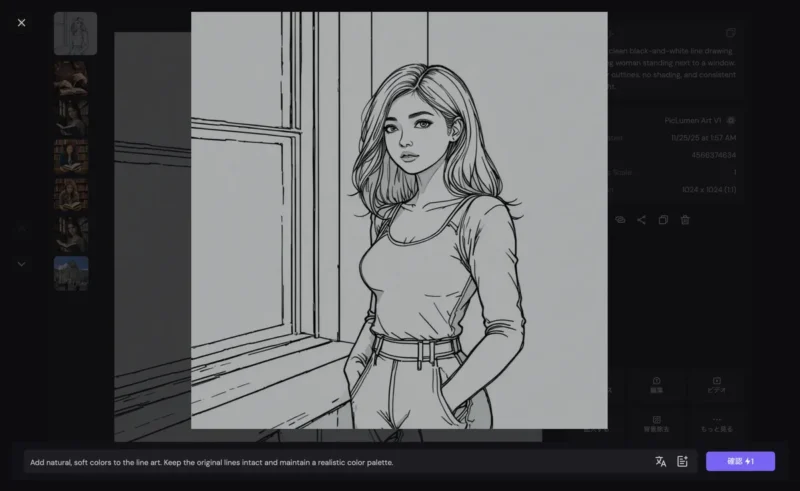Image resolution: width=800 pixels, height=491 pixels.
Task: Close the image viewer with the X
Action: click(22, 22)
